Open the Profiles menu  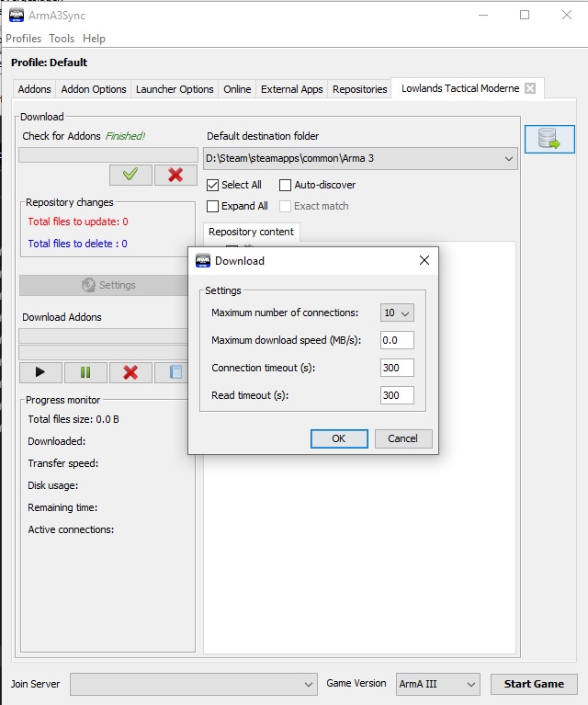click(24, 39)
